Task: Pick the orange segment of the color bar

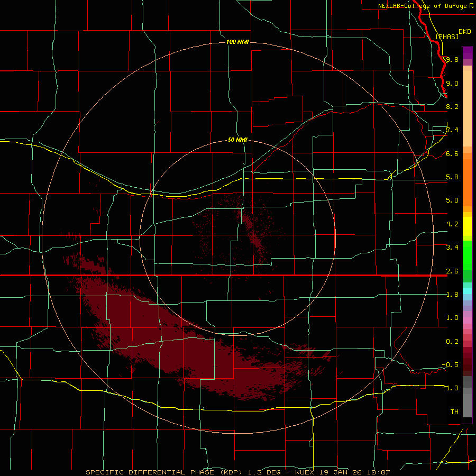Action: [x=467, y=182]
